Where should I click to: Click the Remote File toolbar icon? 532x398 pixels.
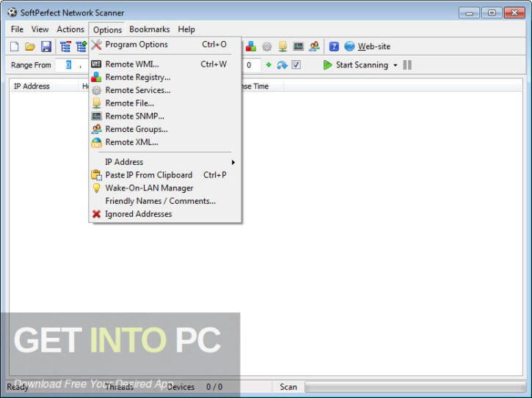click(x=283, y=46)
